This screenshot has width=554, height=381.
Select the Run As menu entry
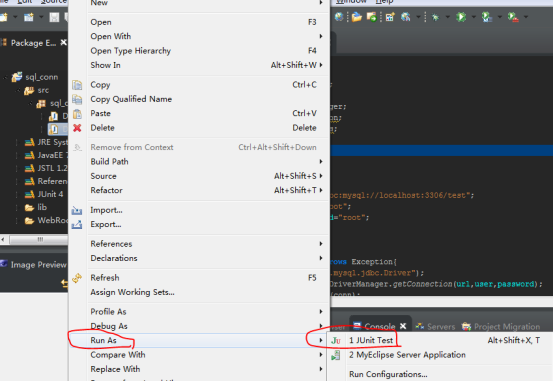tap(199, 340)
